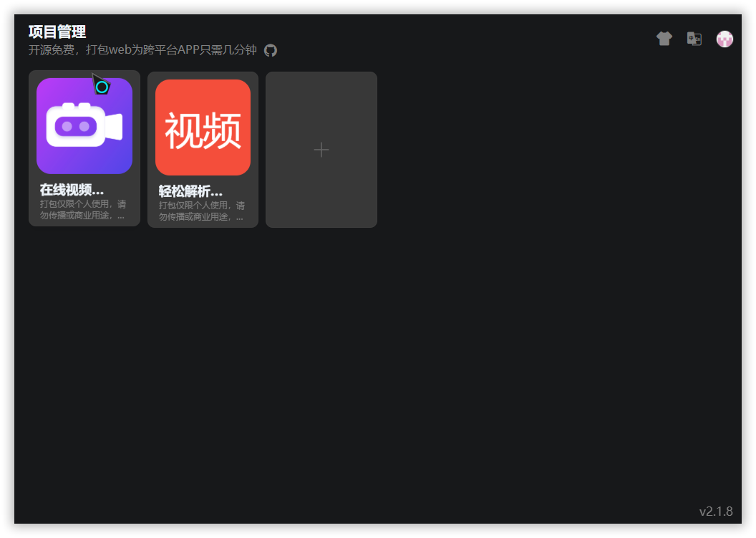Change language with the translate icon
Screen dimensions: 756x538
coord(694,39)
